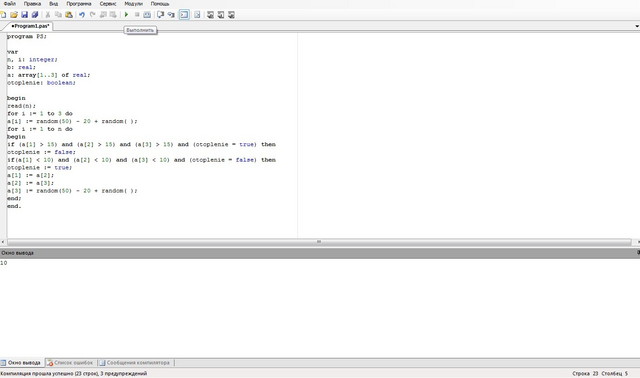Switch to Список ошибок tab
The image size is (640, 378).
click(71, 362)
